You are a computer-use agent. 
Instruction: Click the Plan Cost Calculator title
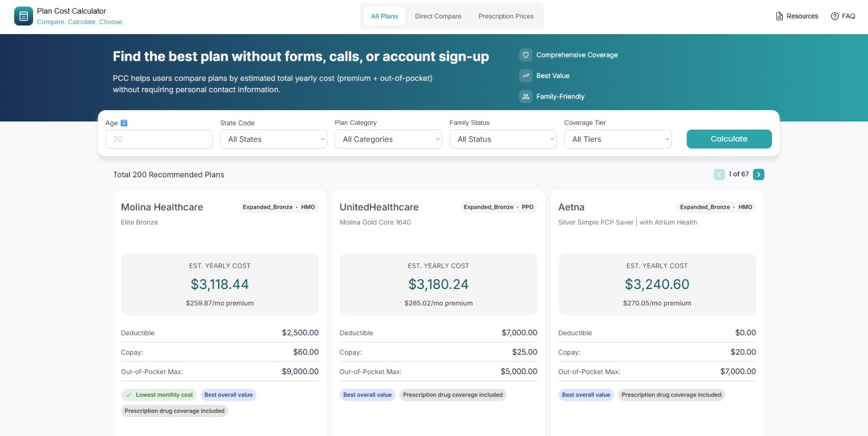(72, 11)
